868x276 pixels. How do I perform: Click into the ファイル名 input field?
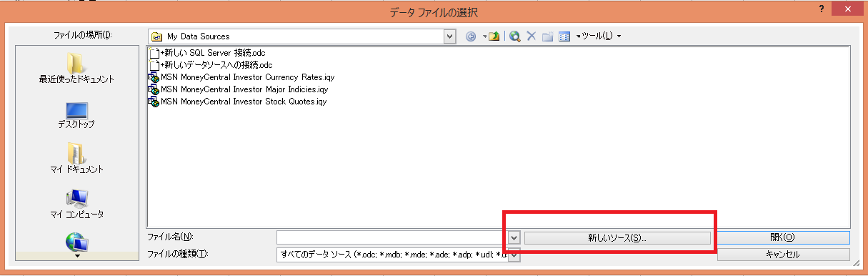click(392, 237)
